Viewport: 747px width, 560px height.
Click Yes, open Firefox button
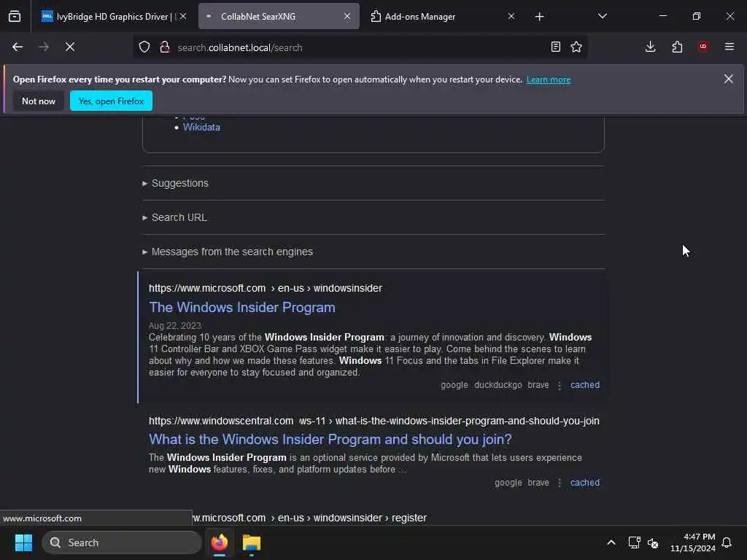111,101
